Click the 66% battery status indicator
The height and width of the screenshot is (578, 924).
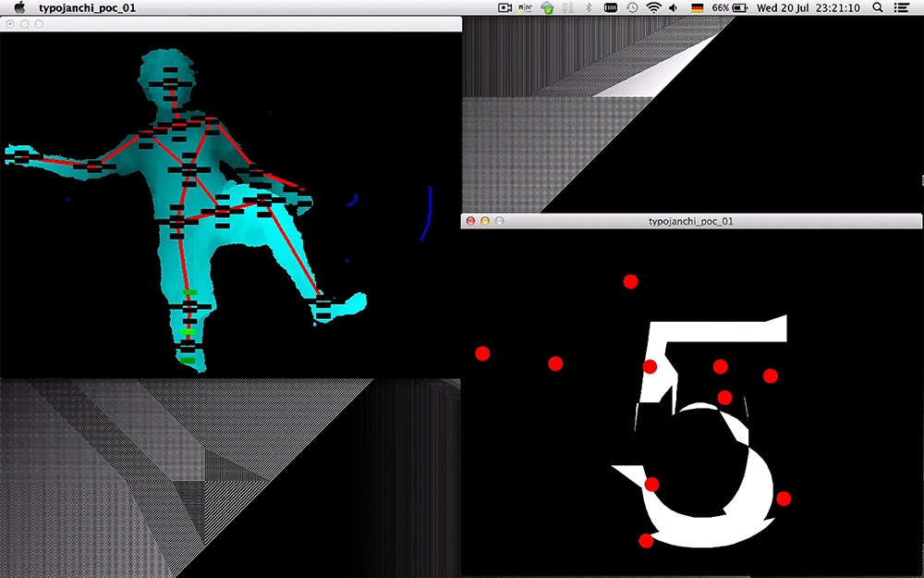[730, 7]
